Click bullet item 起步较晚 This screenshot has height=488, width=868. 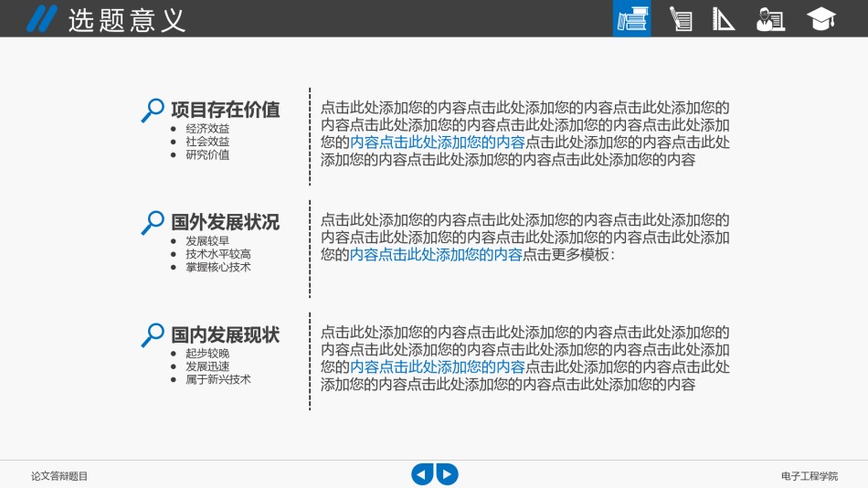tap(207, 354)
